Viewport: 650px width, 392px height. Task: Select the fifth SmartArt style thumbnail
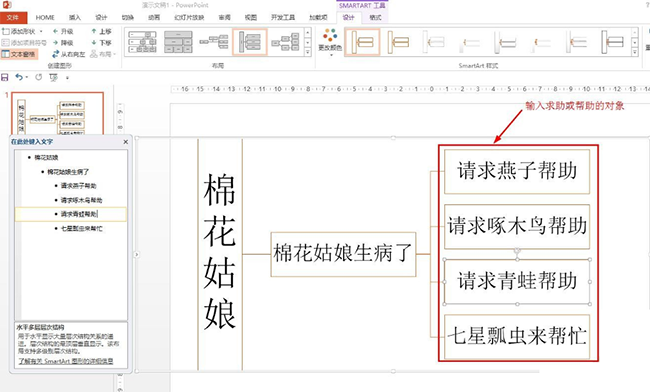pyautogui.click(x=505, y=42)
